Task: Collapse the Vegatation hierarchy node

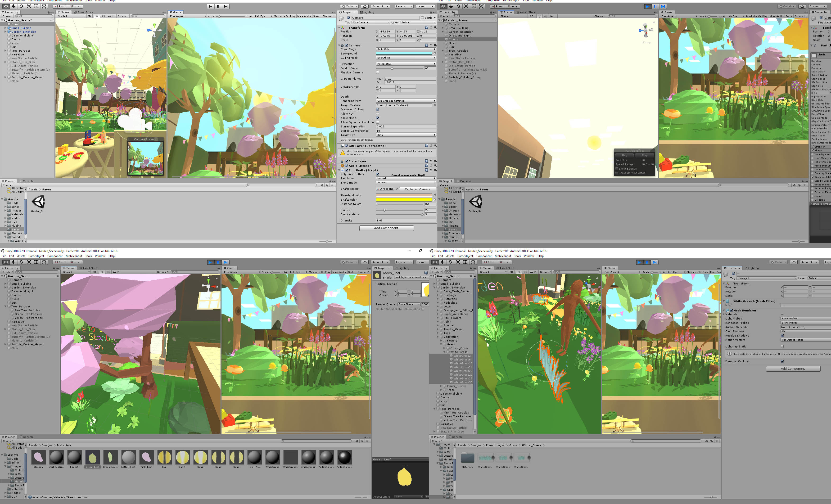Action: coord(438,337)
